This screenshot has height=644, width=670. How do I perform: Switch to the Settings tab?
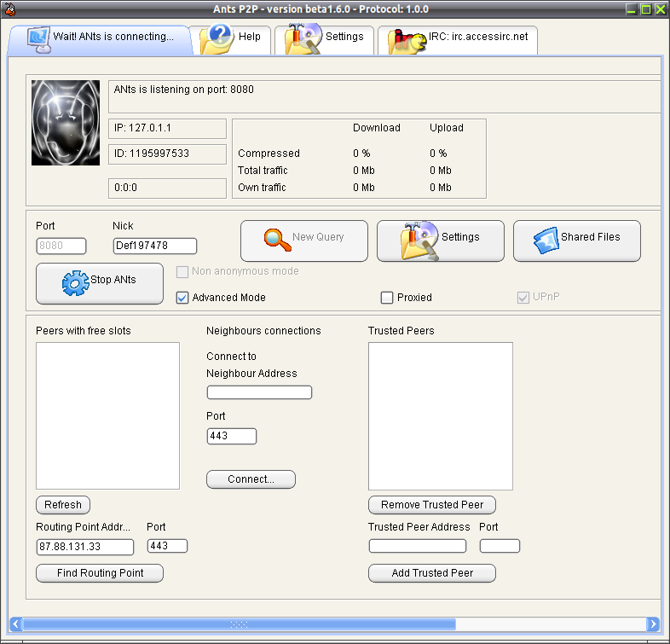325,39
